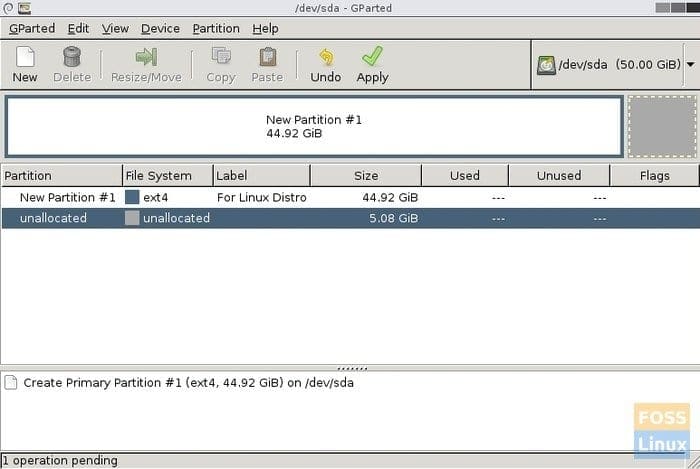Click the Paste clipboard icon
The image size is (700, 469).
tap(267, 57)
